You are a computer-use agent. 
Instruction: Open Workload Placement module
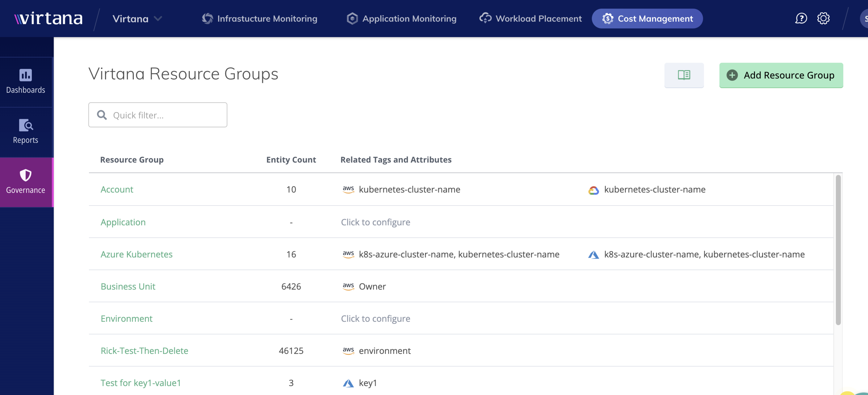[x=531, y=19]
